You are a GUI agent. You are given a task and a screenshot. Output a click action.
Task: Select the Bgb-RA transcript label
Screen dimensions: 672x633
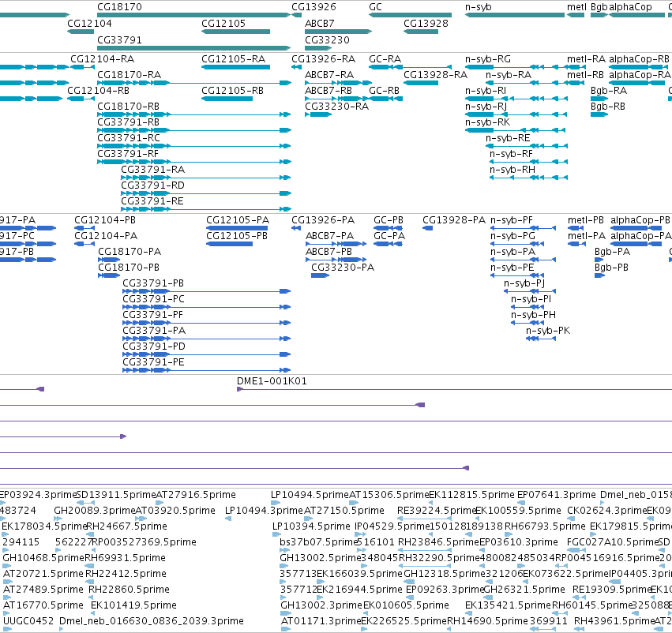[609, 90]
